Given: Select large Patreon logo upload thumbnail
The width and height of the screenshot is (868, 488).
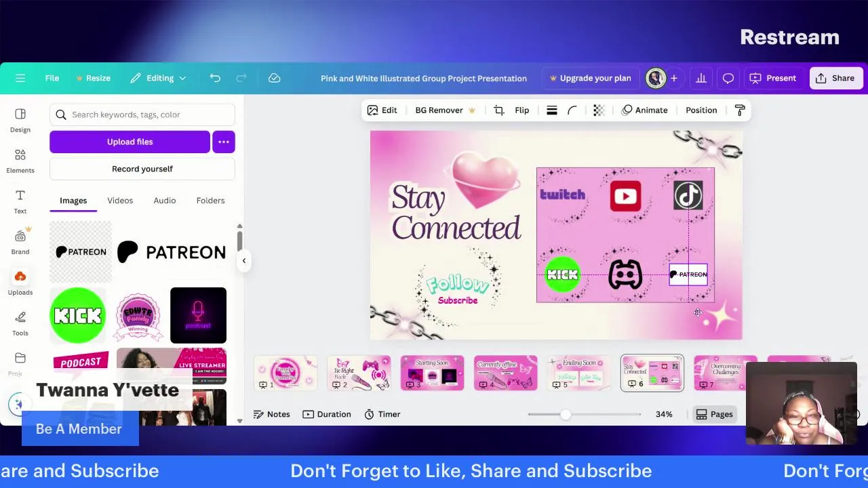Looking at the screenshot, I should point(172,252).
